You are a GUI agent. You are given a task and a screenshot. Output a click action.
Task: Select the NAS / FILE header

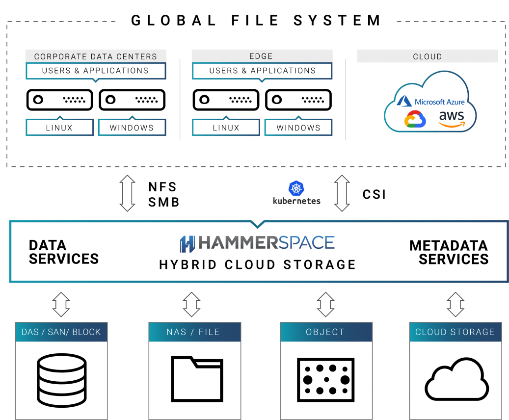[195, 332]
